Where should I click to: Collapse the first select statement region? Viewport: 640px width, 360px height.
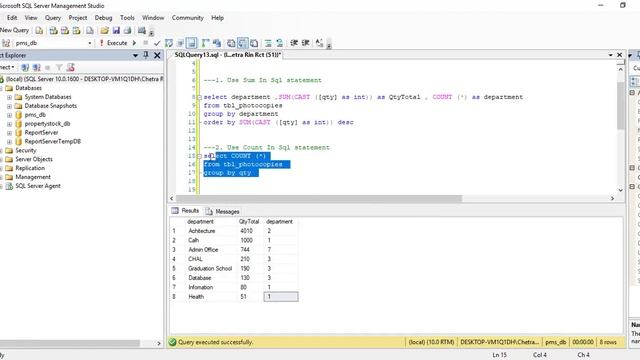pos(199,97)
